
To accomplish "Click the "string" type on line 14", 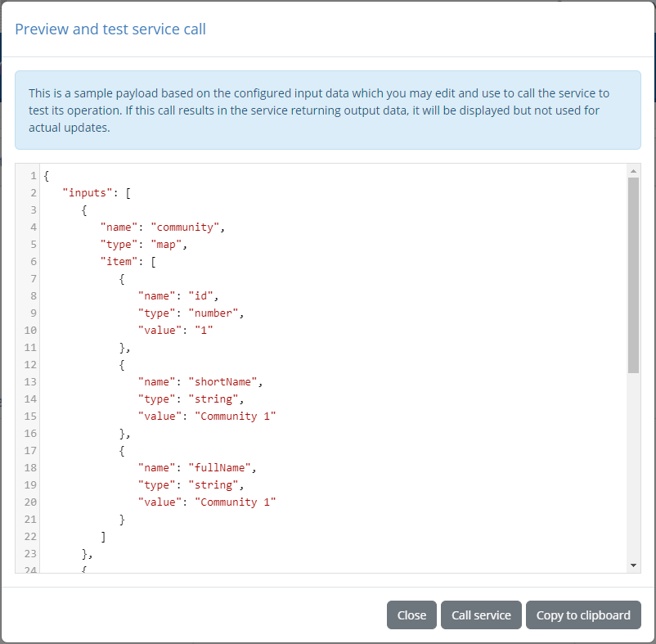I will point(213,399).
